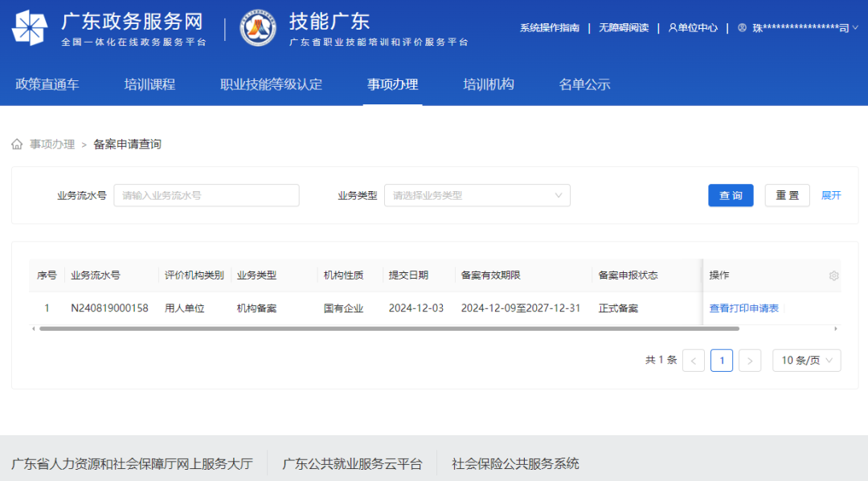Switch to the 培训课程 tab
Viewport: 868px width, 481px height.
(149, 84)
